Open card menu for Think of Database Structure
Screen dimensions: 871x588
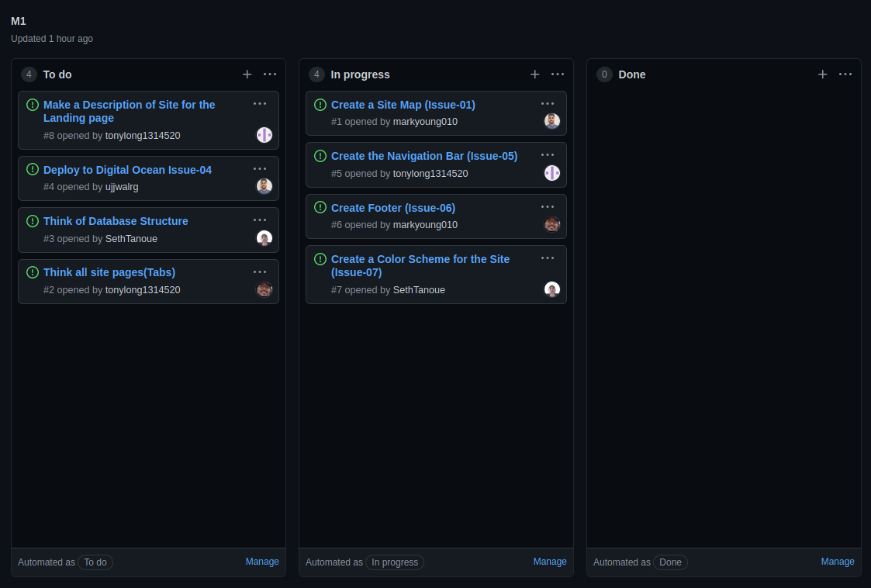point(260,220)
